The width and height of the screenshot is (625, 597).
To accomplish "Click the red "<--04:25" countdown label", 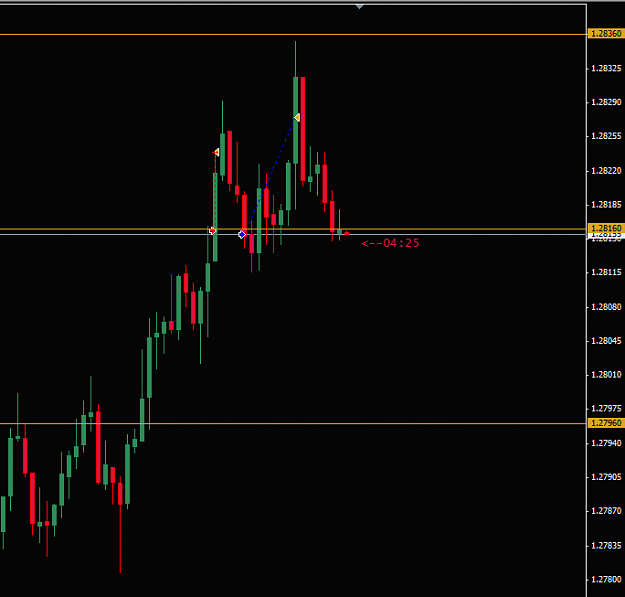I will (x=390, y=243).
